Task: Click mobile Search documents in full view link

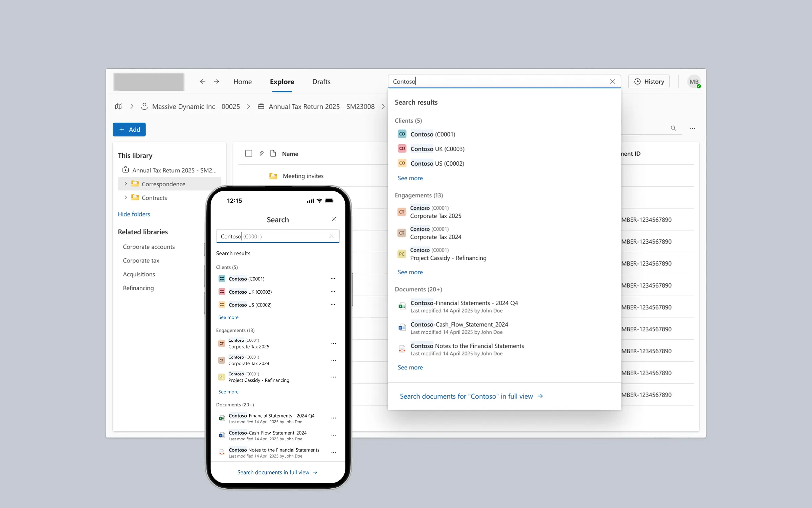Action: tap(277, 472)
